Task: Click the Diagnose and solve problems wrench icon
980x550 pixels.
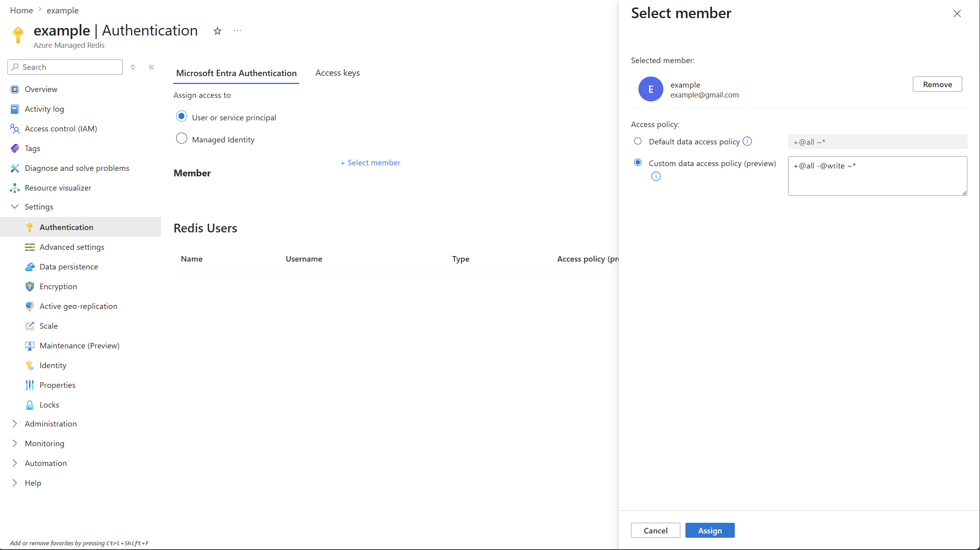Action: pyautogui.click(x=15, y=168)
